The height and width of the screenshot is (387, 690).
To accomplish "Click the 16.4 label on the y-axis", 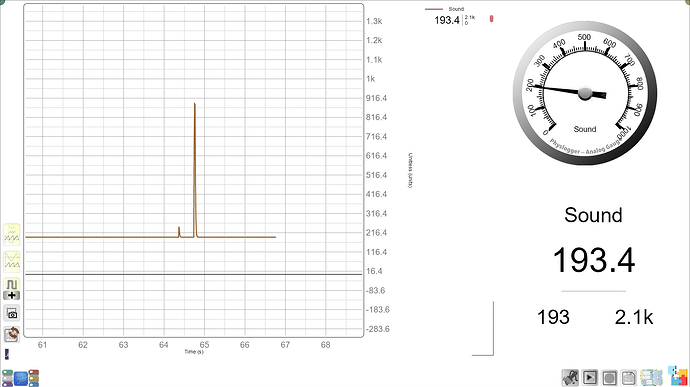I will (374, 271).
